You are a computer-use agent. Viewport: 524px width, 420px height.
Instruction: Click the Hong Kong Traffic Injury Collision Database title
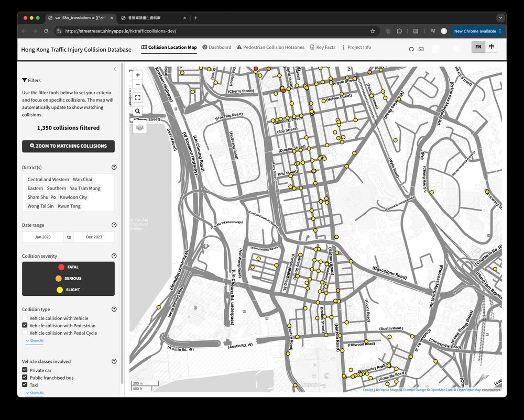click(76, 50)
